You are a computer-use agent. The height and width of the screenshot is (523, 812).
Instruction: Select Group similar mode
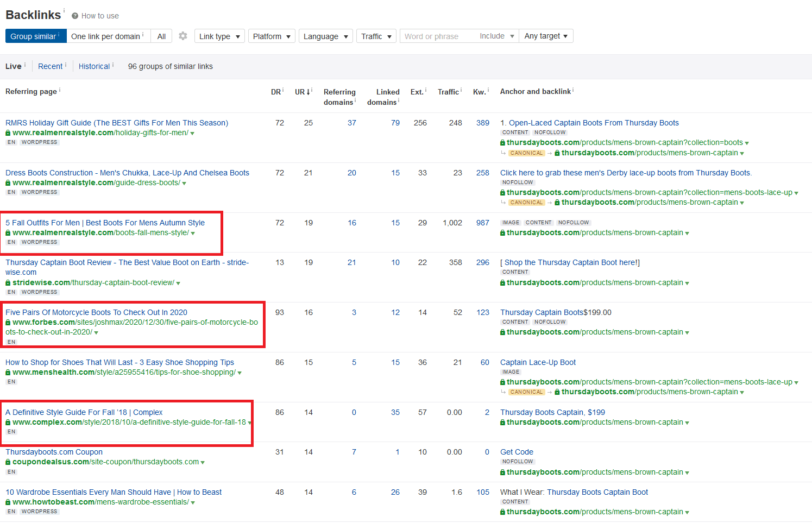36,36
